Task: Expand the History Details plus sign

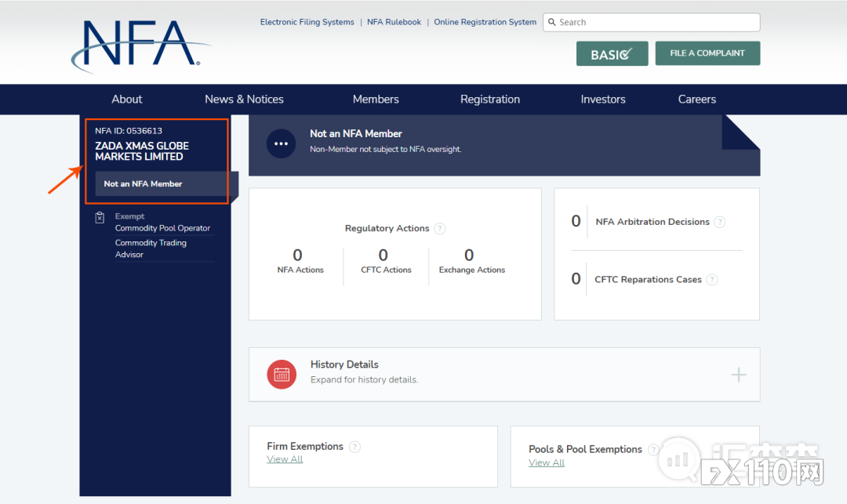Action: (x=738, y=375)
